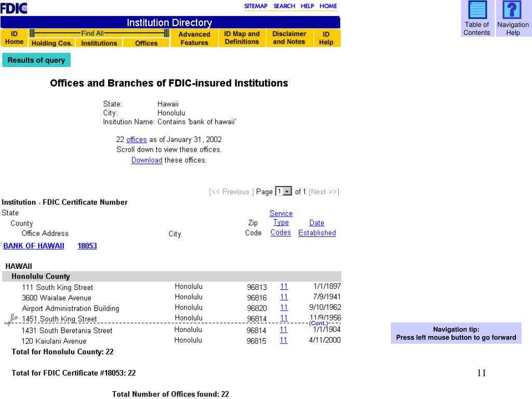Click the HOME link in header
The image size is (532, 399).
pos(328,6)
